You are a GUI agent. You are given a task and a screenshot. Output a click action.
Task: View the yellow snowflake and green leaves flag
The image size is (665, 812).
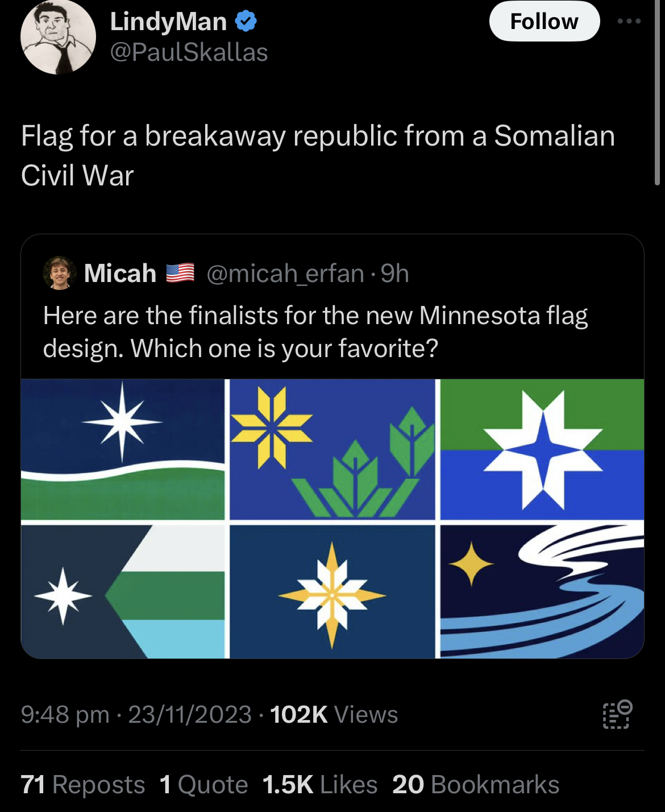332,449
